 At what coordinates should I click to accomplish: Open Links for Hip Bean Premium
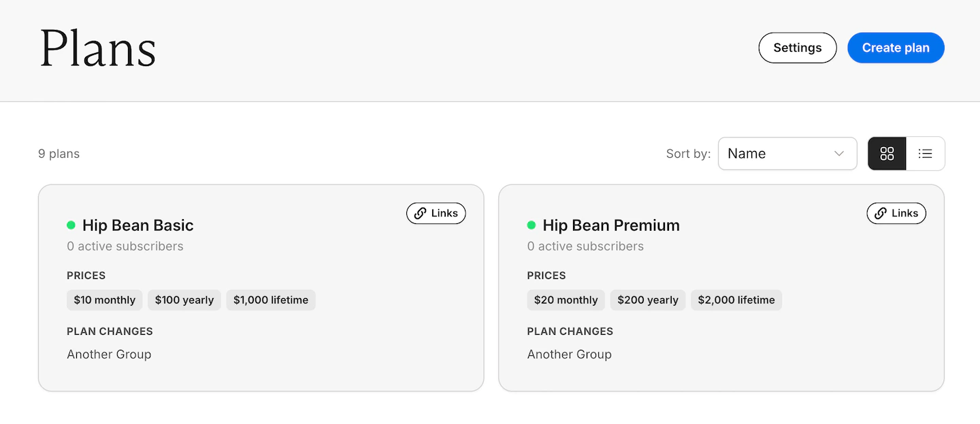pyautogui.click(x=896, y=213)
